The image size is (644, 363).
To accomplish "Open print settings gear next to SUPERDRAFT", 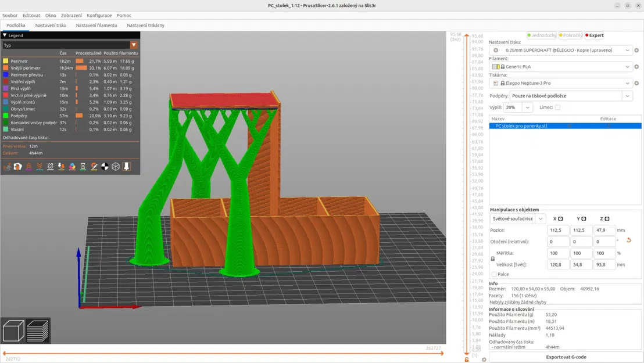I will click(636, 51).
